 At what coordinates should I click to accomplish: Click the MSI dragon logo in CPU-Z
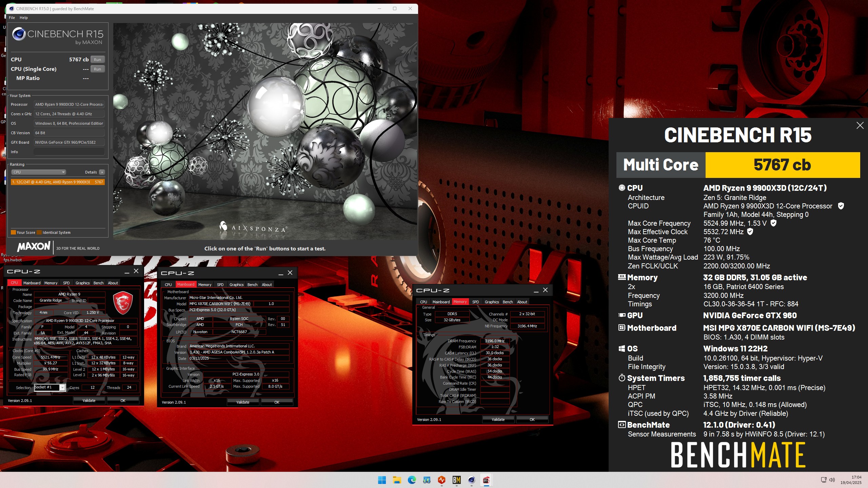click(122, 303)
